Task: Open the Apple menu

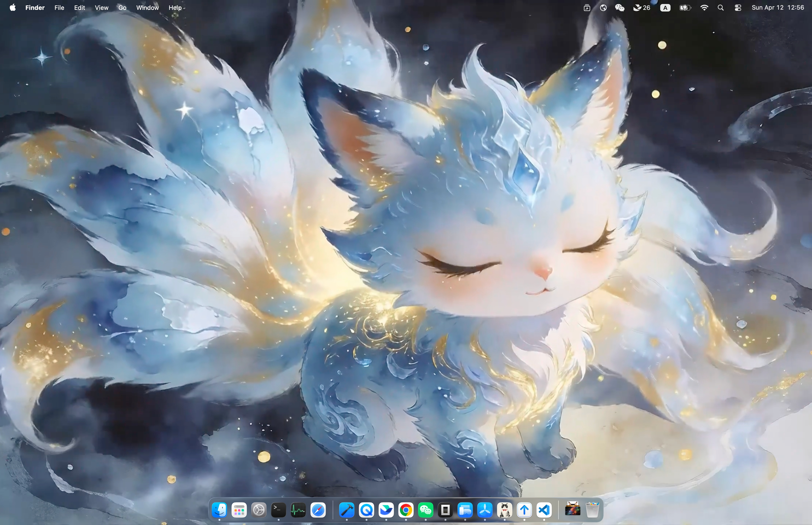Action: click(x=13, y=8)
